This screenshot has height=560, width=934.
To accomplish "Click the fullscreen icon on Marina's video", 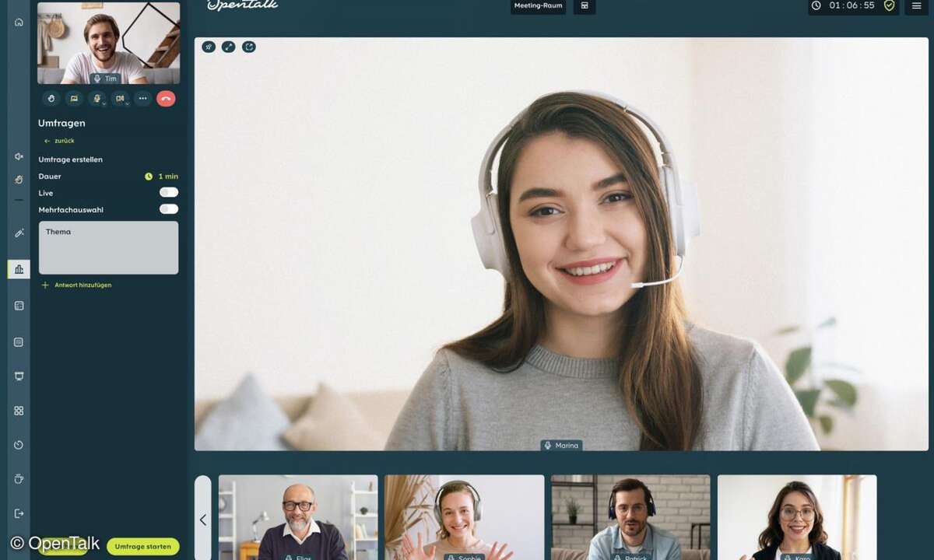I will point(249,47).
